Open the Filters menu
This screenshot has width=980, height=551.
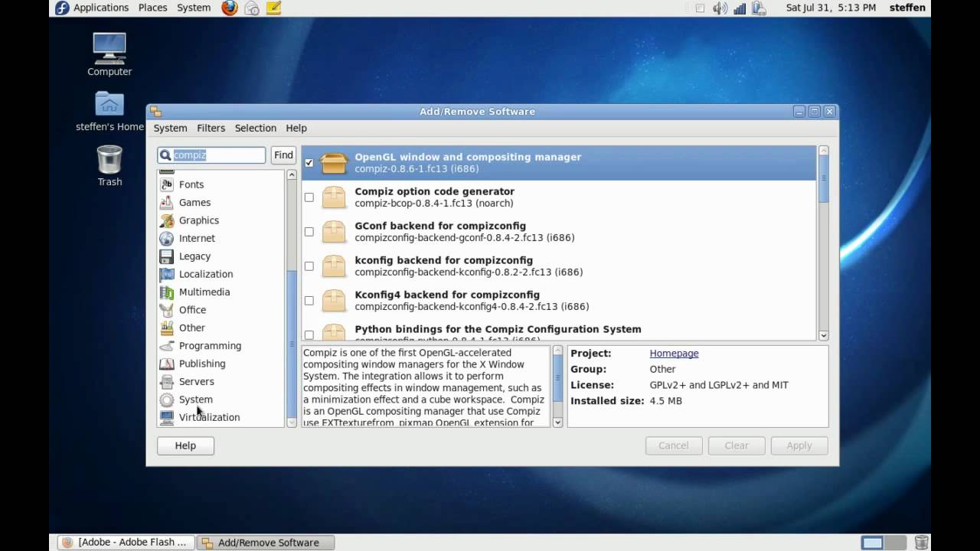(211, 128)
